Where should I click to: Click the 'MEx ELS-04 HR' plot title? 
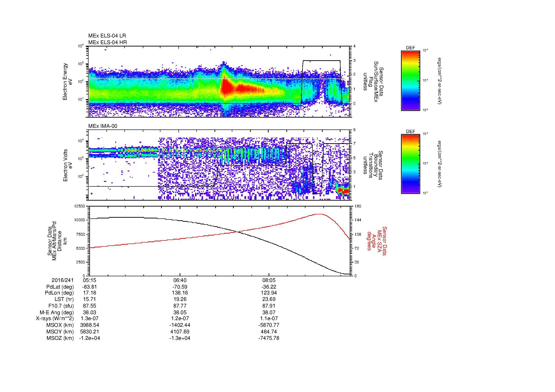coord(107,42)
